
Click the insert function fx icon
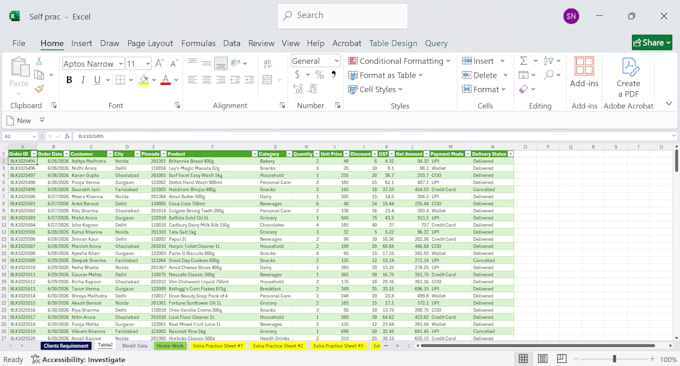point(67,136)
